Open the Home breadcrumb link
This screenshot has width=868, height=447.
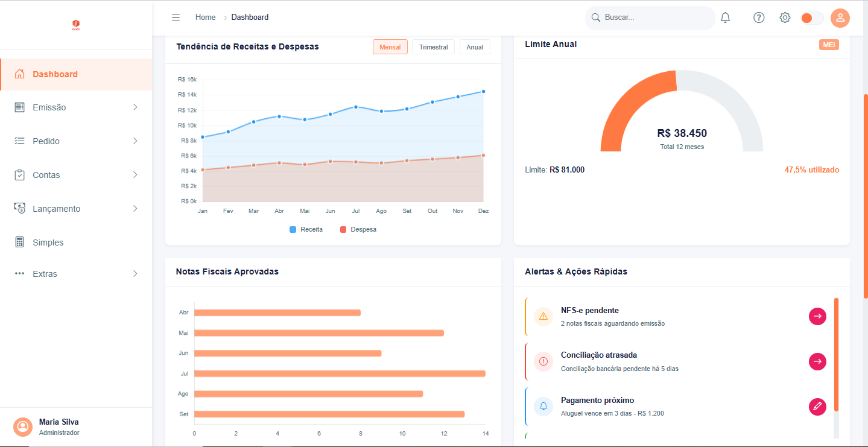point(205,17)
